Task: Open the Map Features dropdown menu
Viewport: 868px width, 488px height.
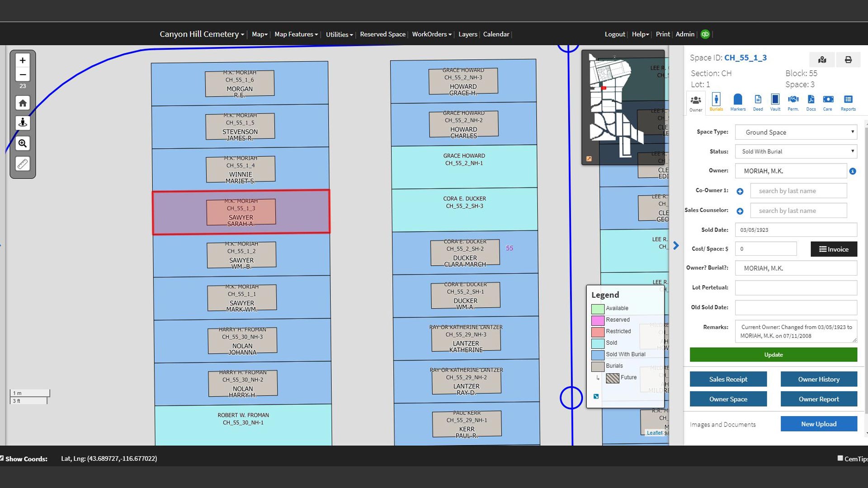Action: (x=296, y=34)
